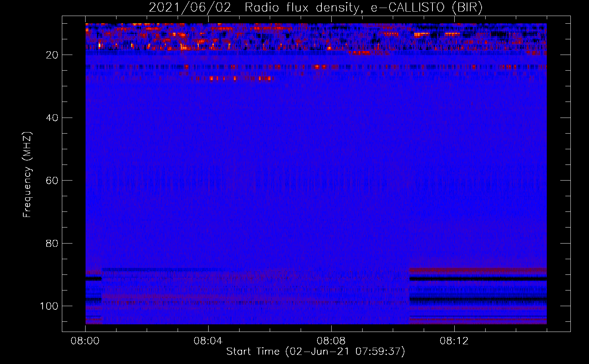The height and width of the screenshot is (364, 589).
Task: Click the time tick label '08:00'
Action: [x=85, y=341]
